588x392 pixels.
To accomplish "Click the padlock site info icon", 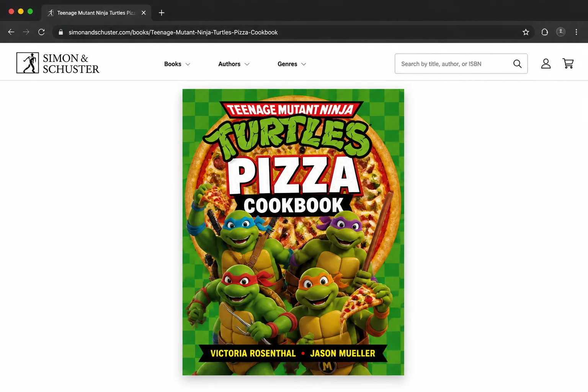I will [60, 32].
